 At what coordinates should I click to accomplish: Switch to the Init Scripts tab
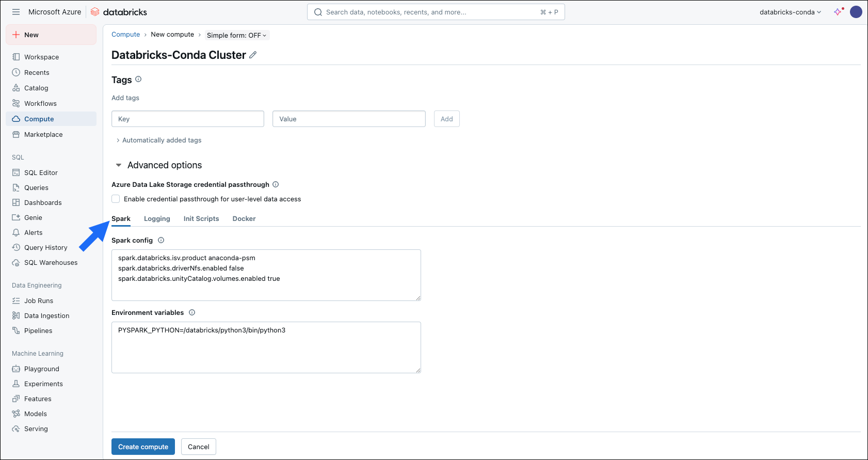click(x=201, y=219)
